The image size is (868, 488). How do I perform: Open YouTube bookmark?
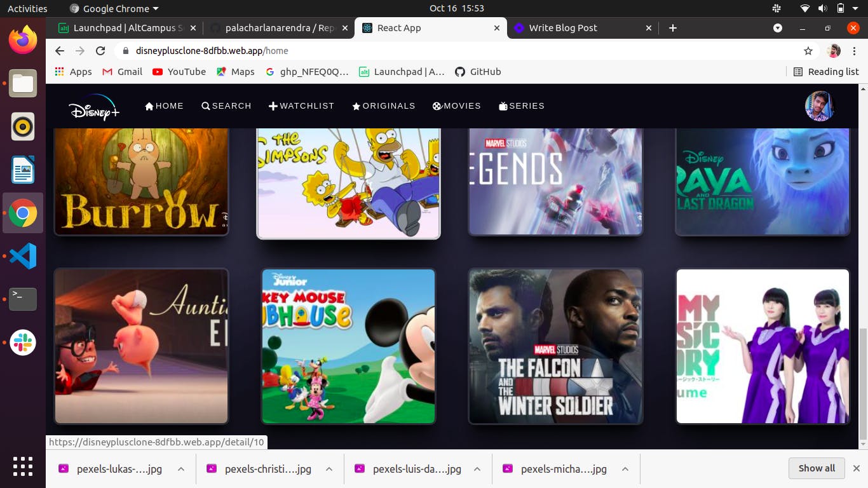tap(179, 72)
